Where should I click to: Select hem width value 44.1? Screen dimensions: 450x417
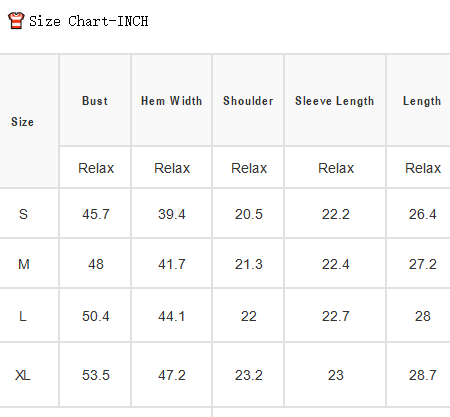click(x=172, y=316)
